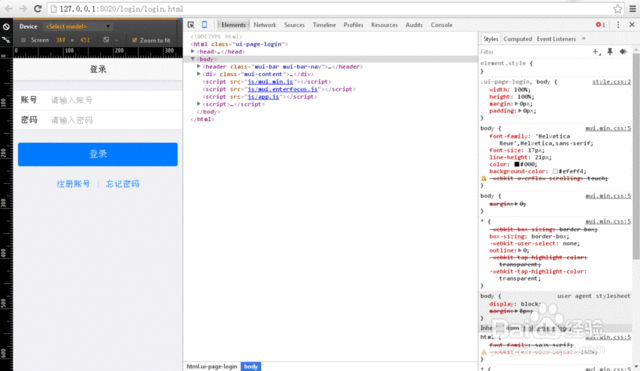Expand the margin shorthand in .ui-page-login rule
Viewport: 640px width, 371px height.
pos(517,104)
